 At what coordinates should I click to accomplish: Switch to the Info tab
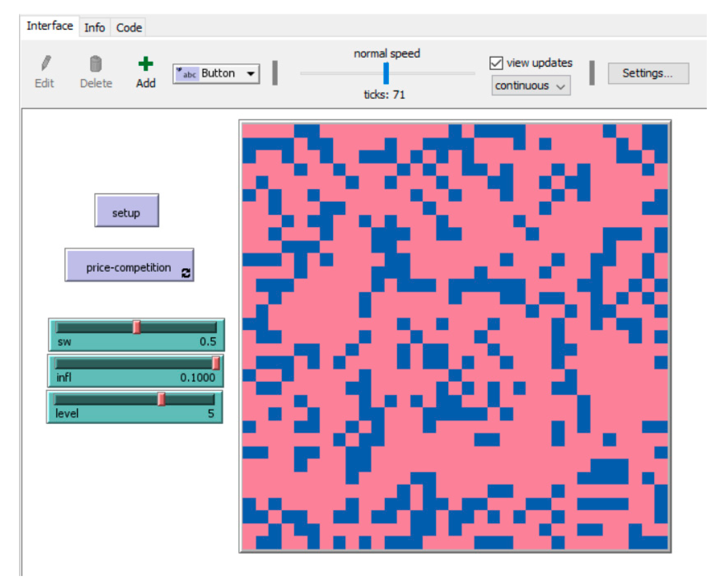[95, 27]
